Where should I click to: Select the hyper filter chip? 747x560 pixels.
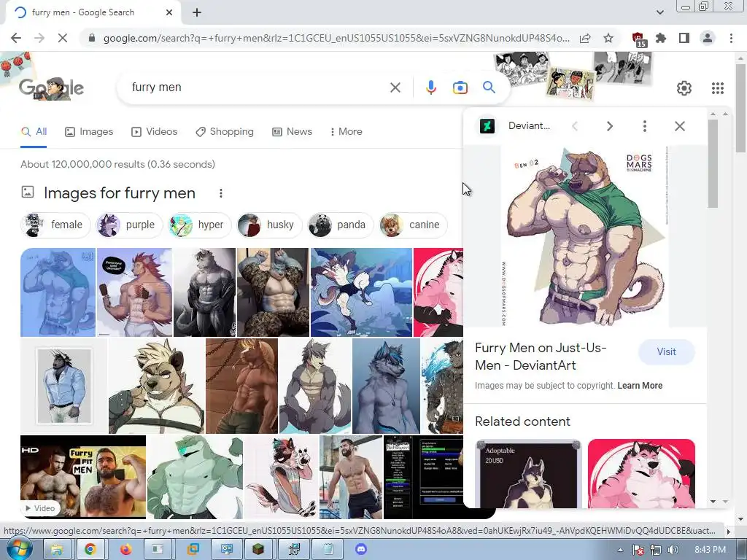(199, 225)
